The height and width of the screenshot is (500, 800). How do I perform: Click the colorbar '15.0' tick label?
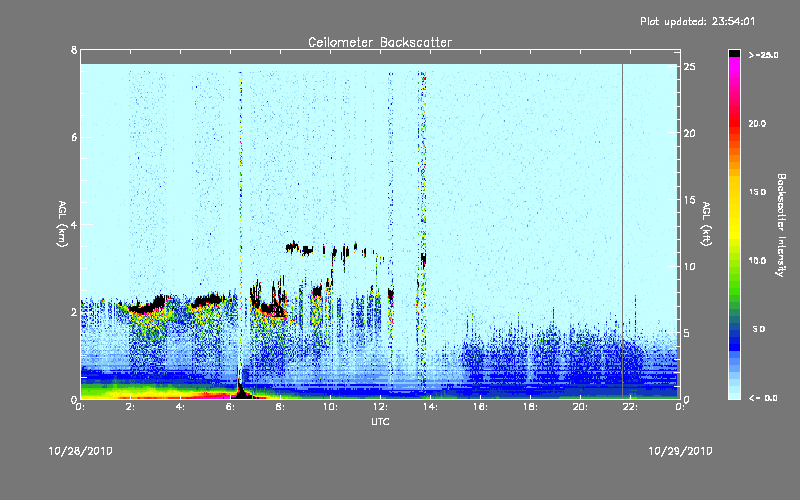[757, 192]
